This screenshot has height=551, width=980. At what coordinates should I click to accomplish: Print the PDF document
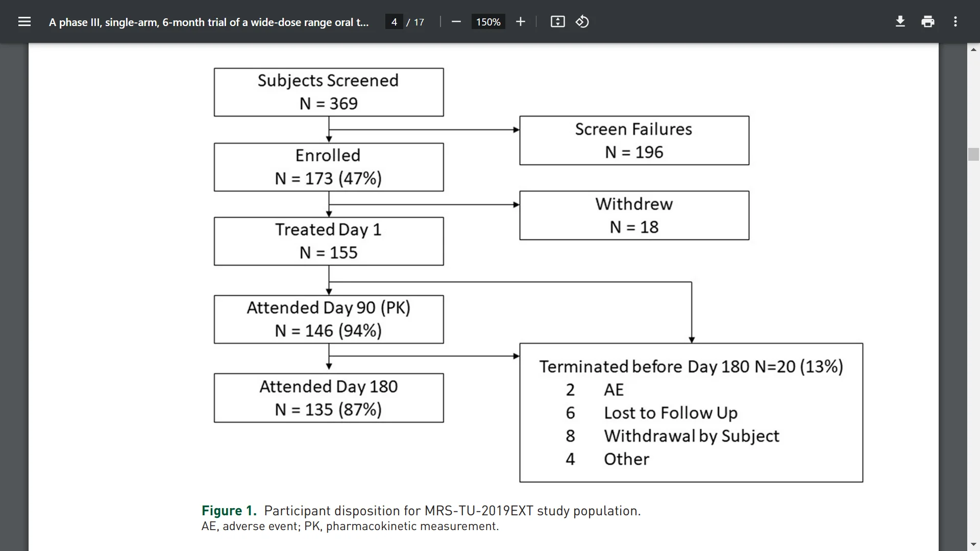click(927, 21)
